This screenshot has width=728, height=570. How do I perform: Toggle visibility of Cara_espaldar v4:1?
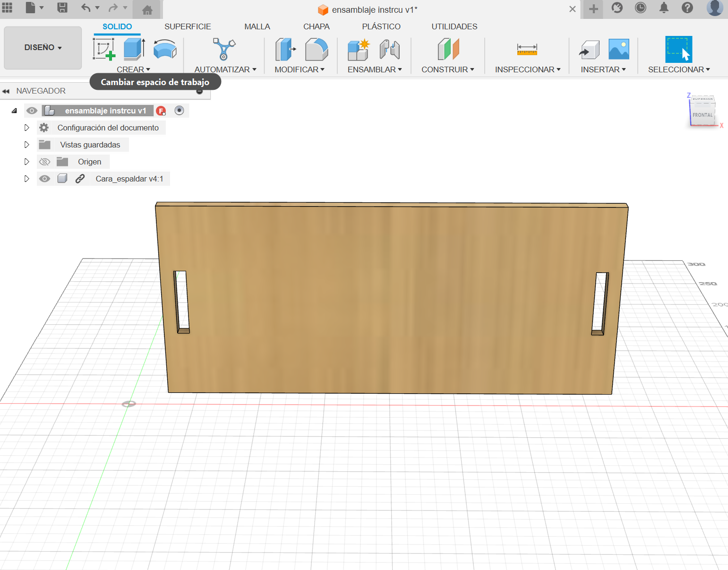click(44, 179)
